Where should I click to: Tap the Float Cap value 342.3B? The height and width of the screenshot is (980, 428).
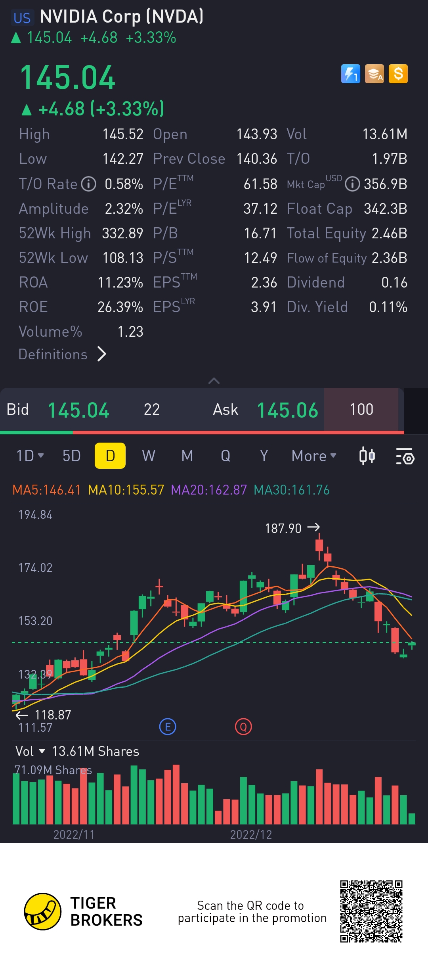[x=386, y=209]
